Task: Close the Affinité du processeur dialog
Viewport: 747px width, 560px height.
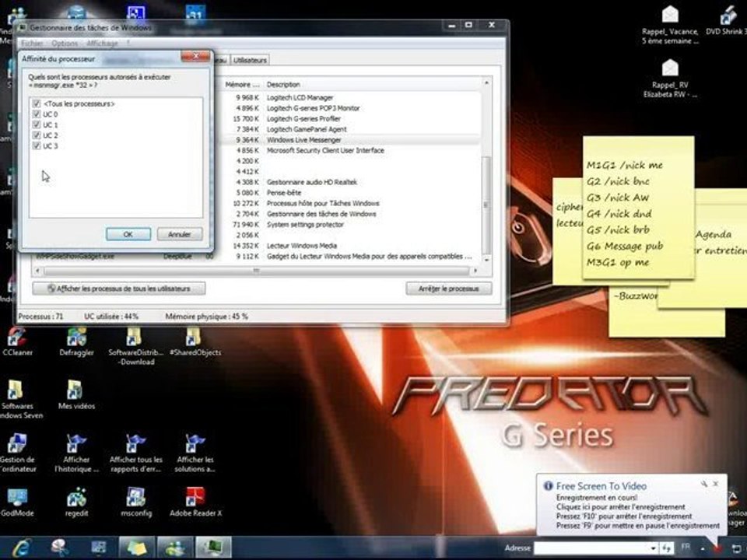Action: (x=196, y=57)
